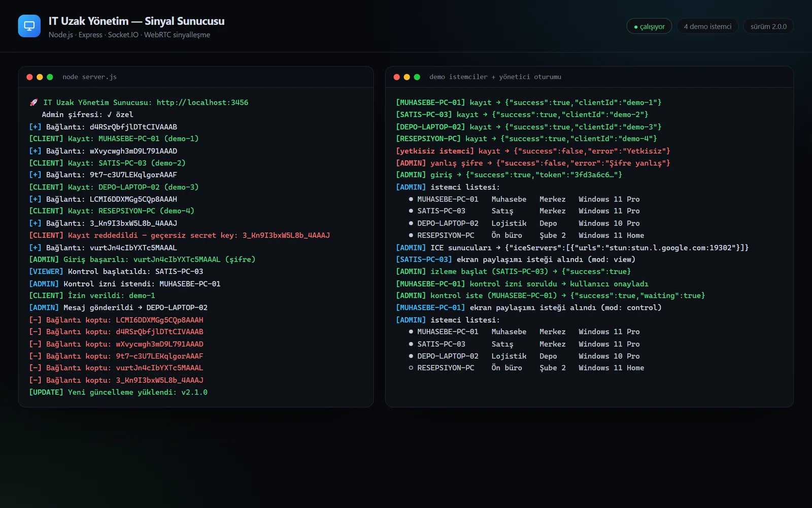
Task: Click the '4 demo istemci' badge
Action: 707,26
